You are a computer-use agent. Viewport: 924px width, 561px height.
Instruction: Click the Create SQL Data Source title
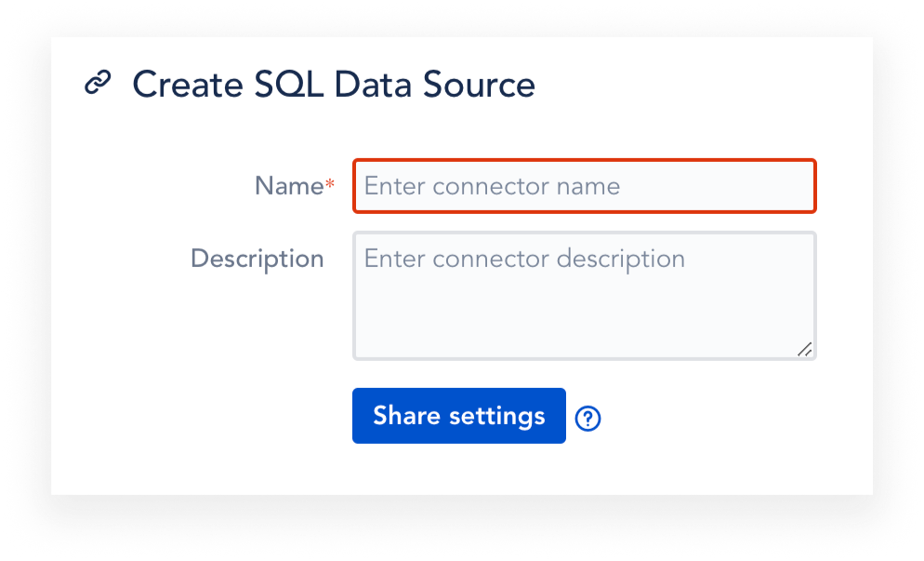point(334,84)
